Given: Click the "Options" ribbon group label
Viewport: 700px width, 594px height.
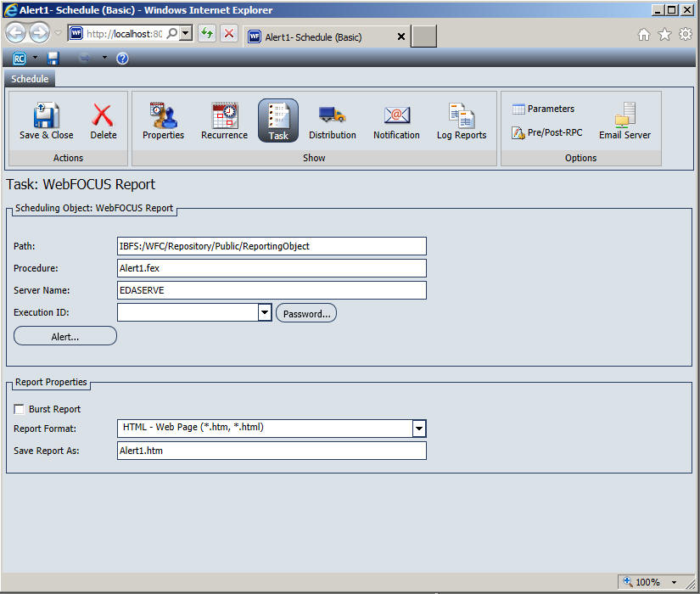Looking at the screenshot, I should (580, 158).
